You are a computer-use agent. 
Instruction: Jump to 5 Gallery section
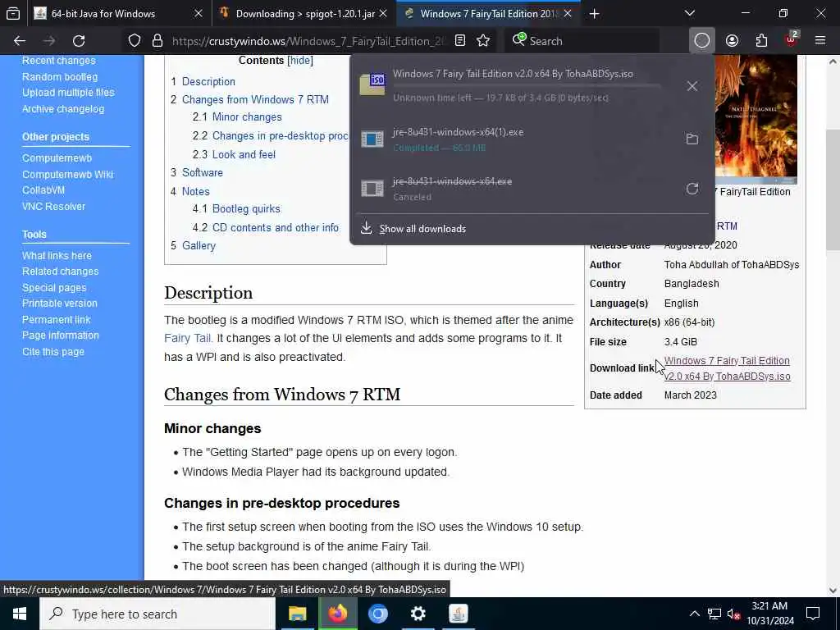(x=193, y=245)
